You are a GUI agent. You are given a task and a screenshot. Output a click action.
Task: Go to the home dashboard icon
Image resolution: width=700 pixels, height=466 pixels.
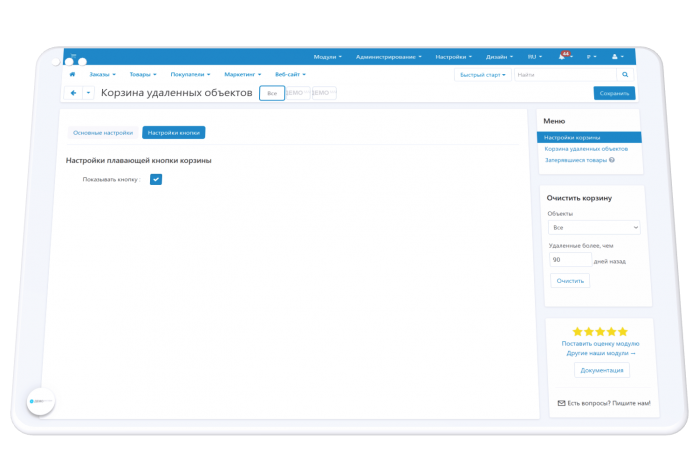[72, 74]
